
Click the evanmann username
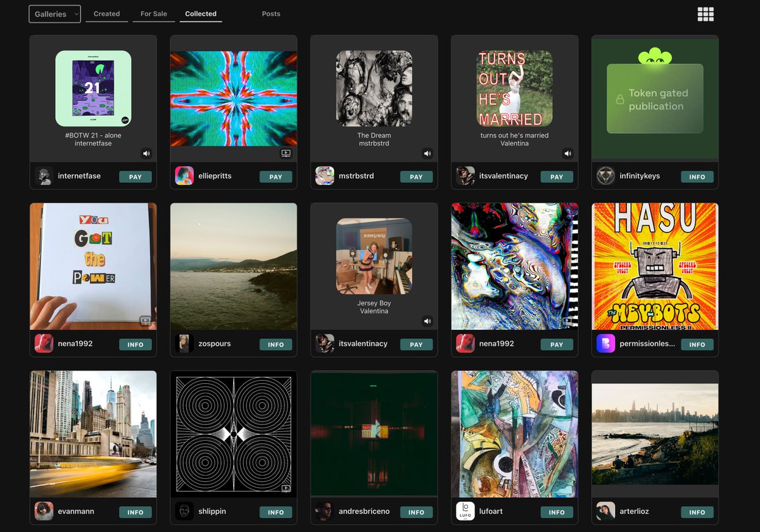(x=76, y=511)
